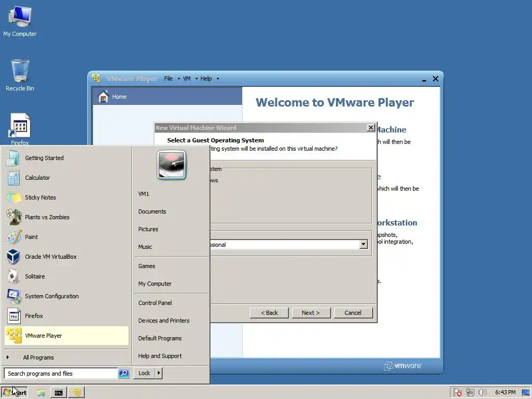Viewport: 532px width, 399px height.
Task: Click the search magnifier button
Action: (x=124, y=373)
